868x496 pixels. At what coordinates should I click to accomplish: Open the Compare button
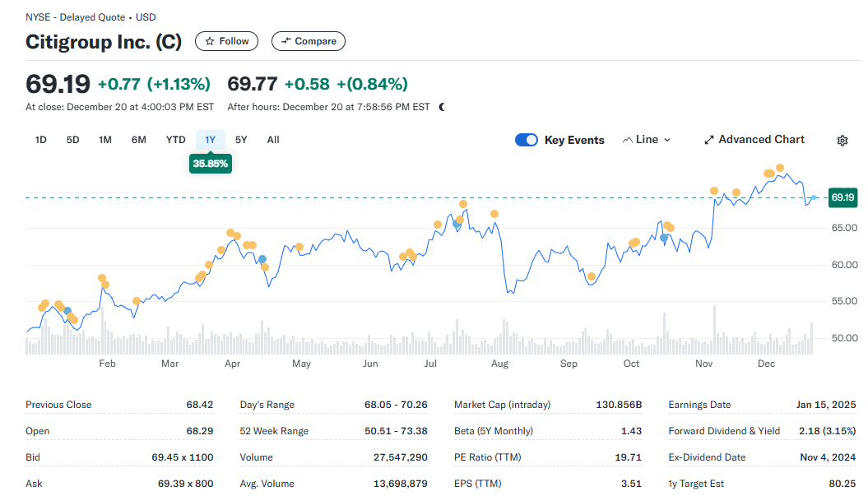point(309,41)
